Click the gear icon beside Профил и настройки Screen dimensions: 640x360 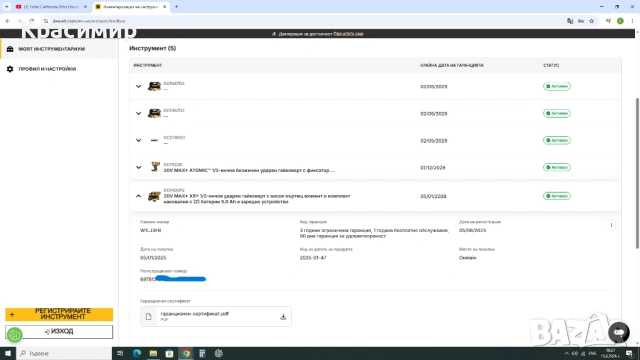(10, 69)
